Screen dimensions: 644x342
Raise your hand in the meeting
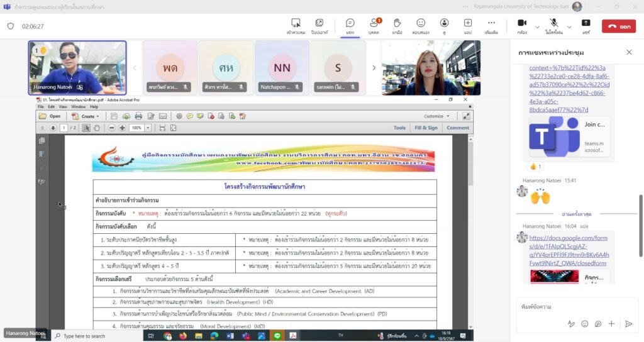[397, 26]
